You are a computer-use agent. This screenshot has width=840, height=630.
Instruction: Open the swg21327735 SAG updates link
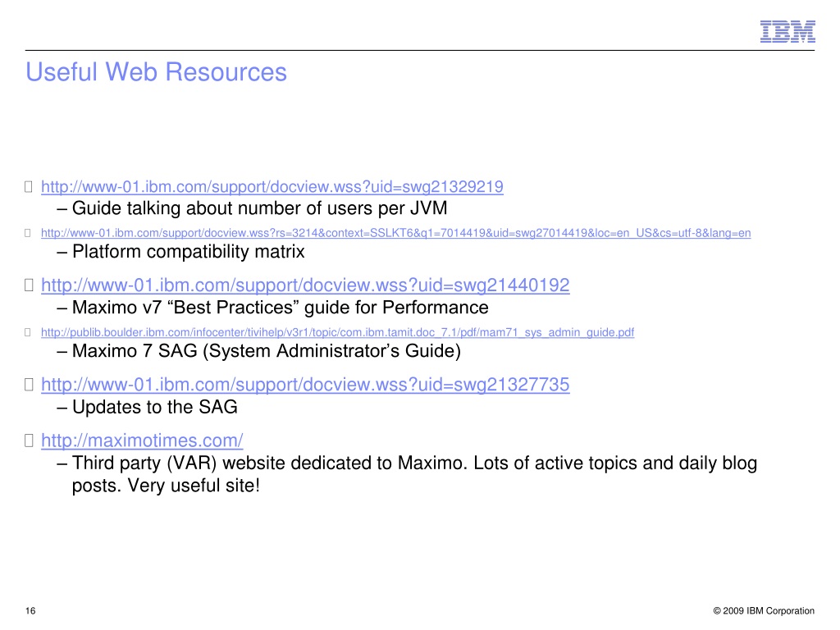(305, 385)
